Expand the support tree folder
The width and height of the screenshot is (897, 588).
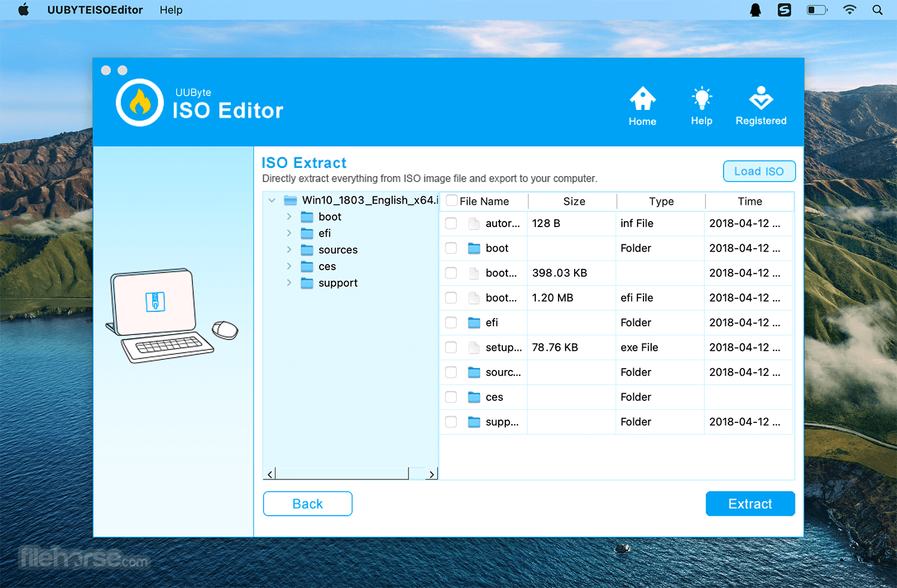[289, 283]
